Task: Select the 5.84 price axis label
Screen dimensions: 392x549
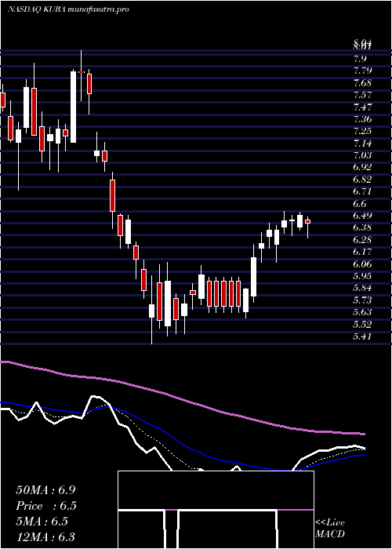Action: (362, 288)
